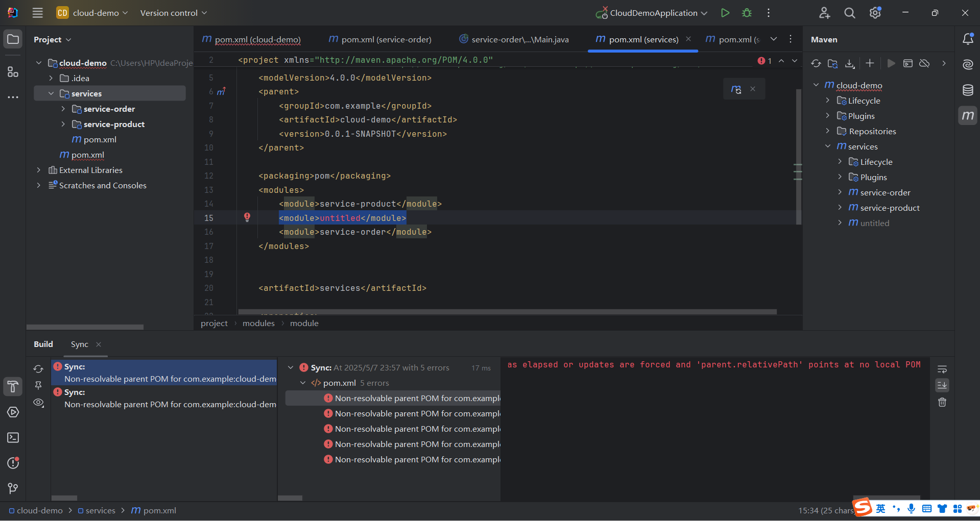Viewport: 980px width, 521px height.
Task: Open the Structure tool window icon
Action: click(13, 71)
